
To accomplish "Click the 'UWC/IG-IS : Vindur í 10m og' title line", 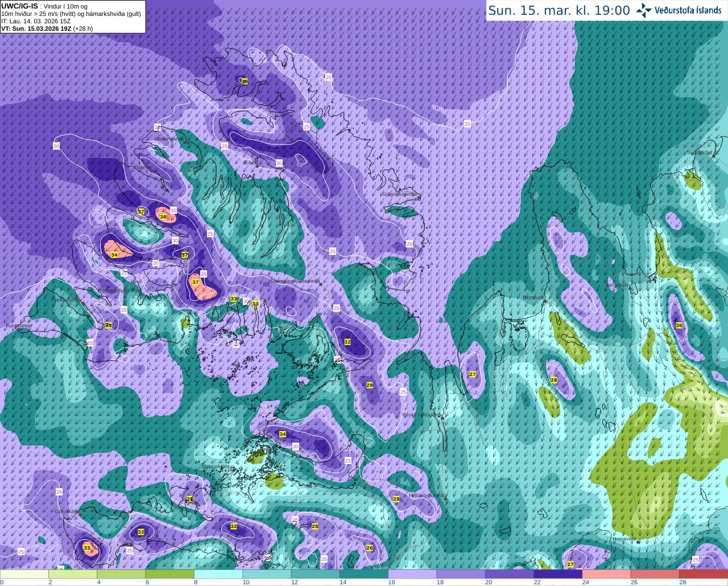I will tap(44, 6).
